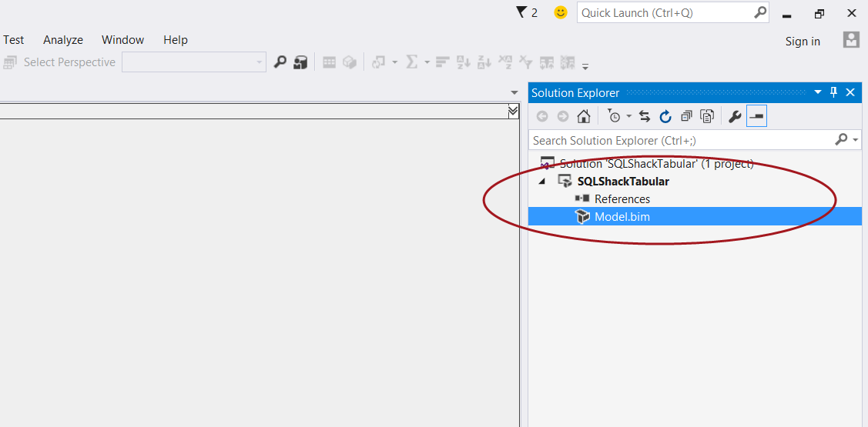Click the Solution Explorer Forward button
This screenshot has height=427, width=868.
(x=563, y=116)
